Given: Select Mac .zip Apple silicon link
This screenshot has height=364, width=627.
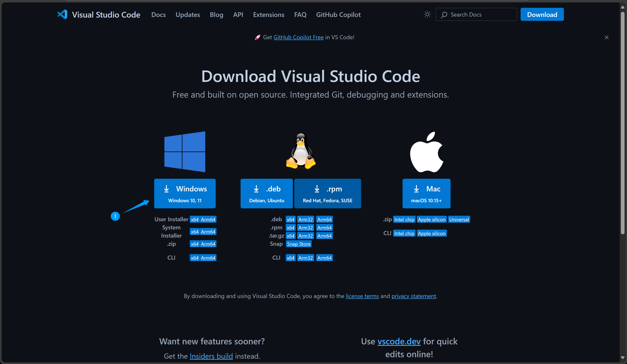Looking at the screenshot, I should (432, 219).
